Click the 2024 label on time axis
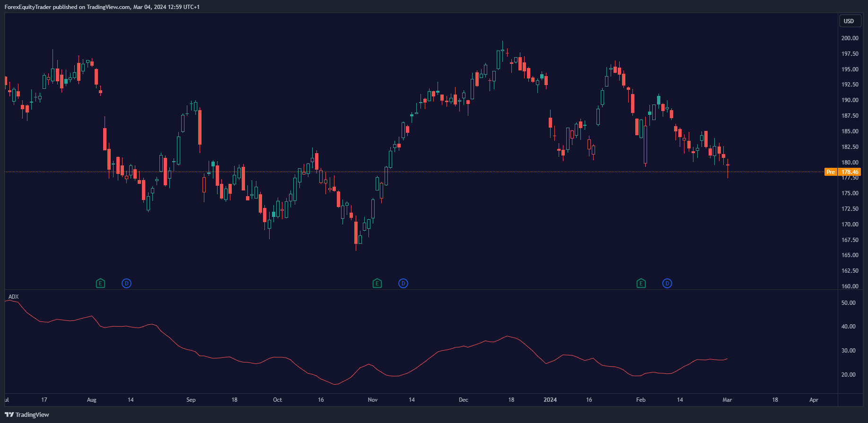 click(550, 400)
